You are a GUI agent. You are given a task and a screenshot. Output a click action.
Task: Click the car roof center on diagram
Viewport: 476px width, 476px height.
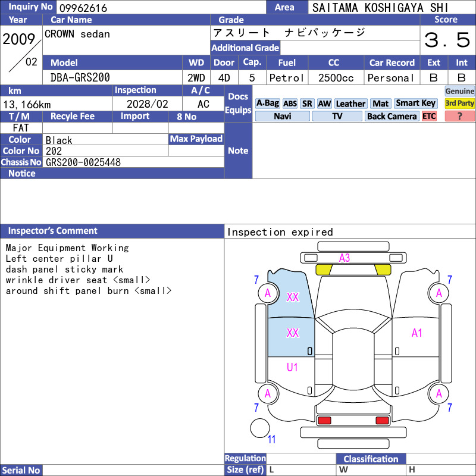click(x=353, y=358)
